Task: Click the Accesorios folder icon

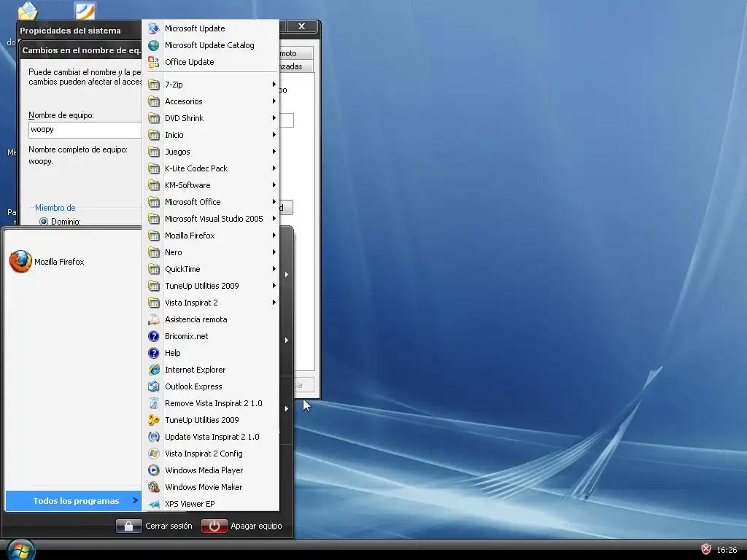Action: [153, 101]
